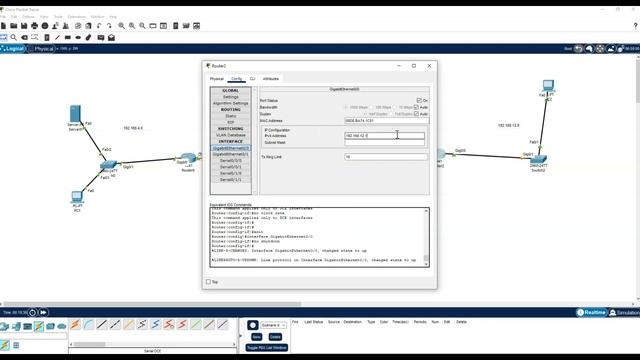Image resolution: width=640 pixels, height=360 pixels.
Task: Open the Config tab in router window
Action: 236,79
